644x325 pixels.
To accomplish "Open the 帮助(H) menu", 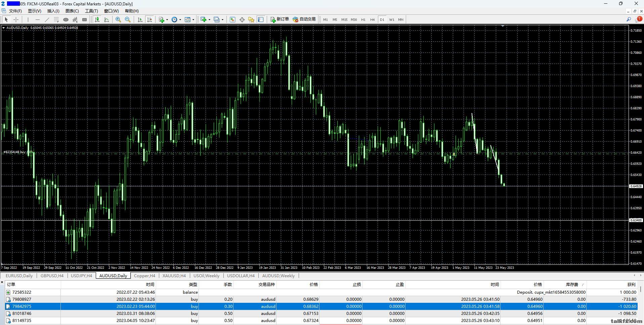I will click(x=132, y=11).
